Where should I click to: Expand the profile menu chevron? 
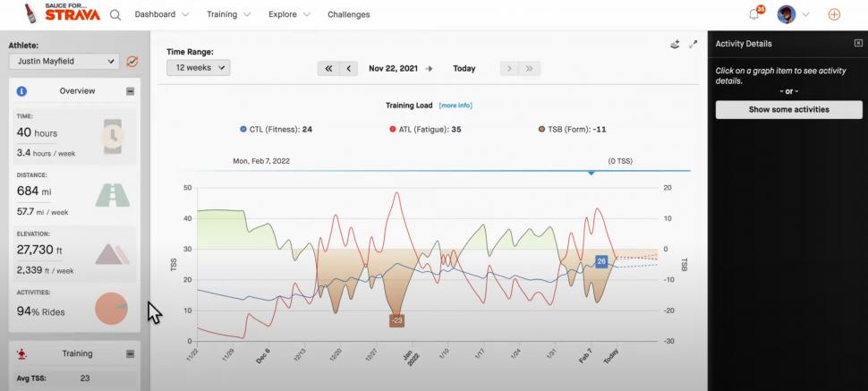[x=805, y=15]
